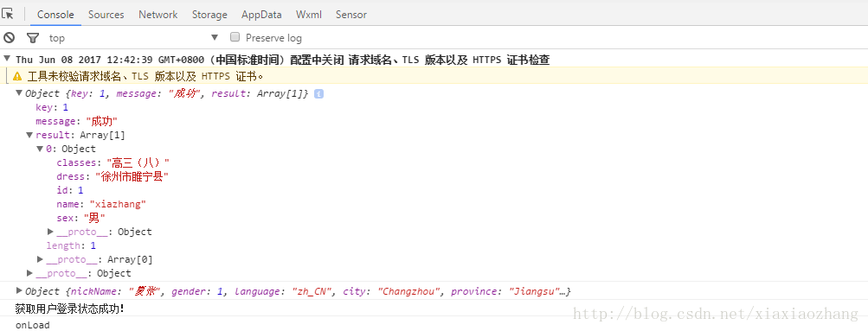Collapse the result: Array[1] node

point(29,135)
